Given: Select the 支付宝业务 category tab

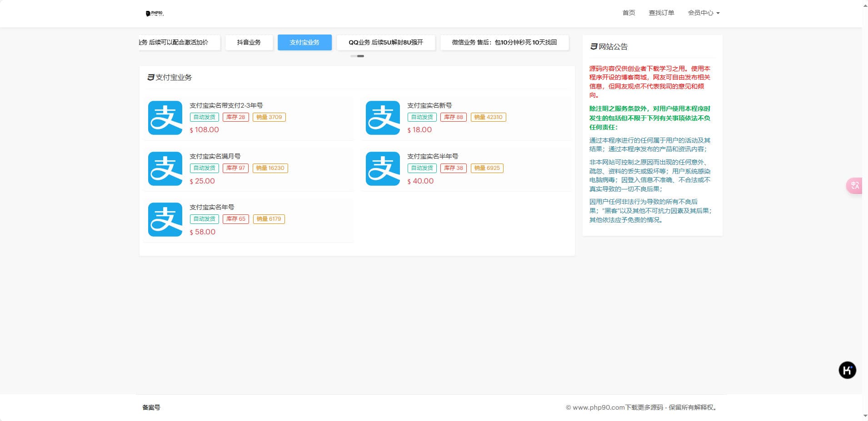Looking at the screenshot, I should point(304,42).
